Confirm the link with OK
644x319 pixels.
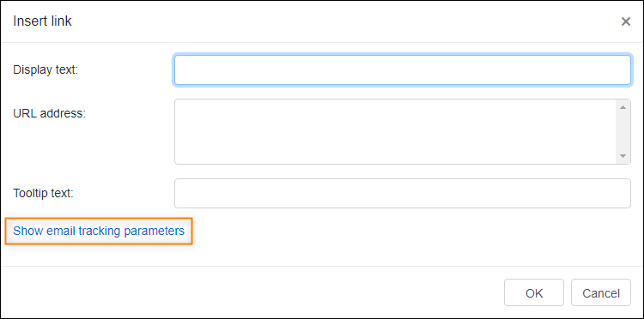tap(534, 292)
